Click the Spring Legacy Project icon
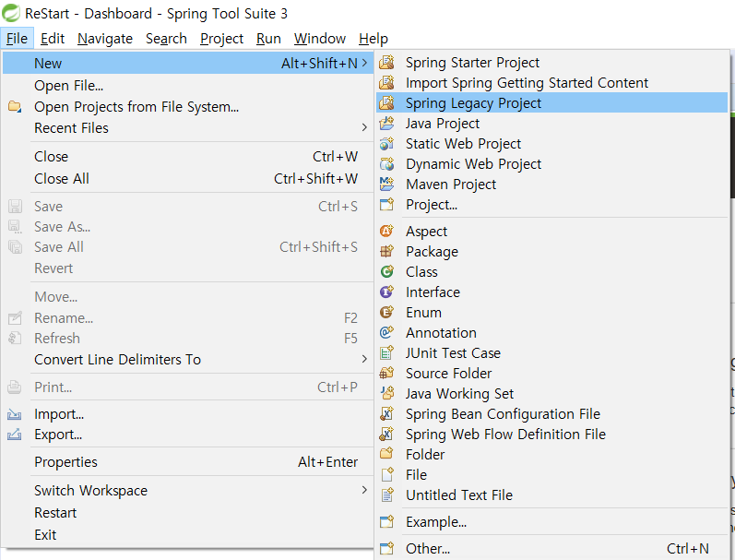This screenshot has width=735, height=560. pos(386,102)
